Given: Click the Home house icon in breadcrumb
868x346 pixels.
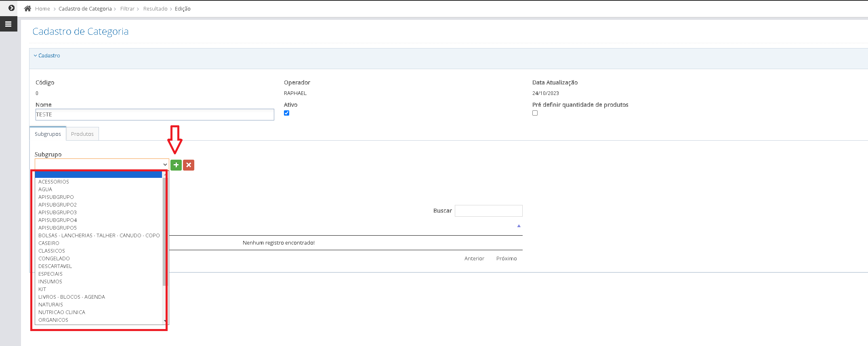Looking at the screenshot, I should click(27, 8).
